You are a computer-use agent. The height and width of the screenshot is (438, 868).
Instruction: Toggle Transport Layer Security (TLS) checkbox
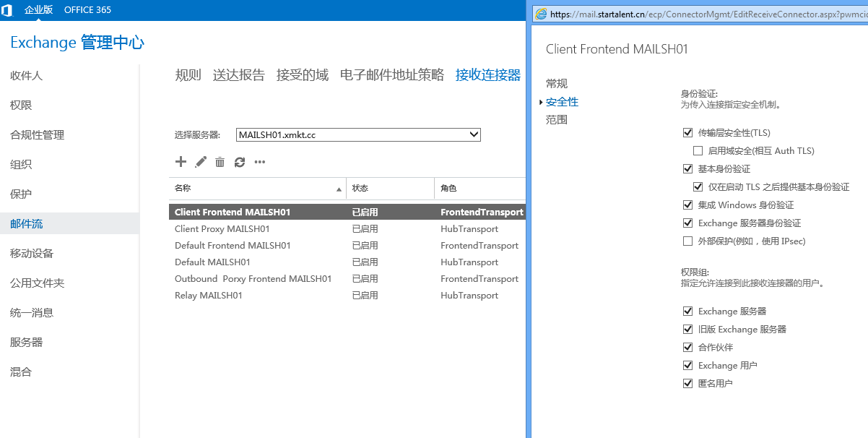point(687,133)
